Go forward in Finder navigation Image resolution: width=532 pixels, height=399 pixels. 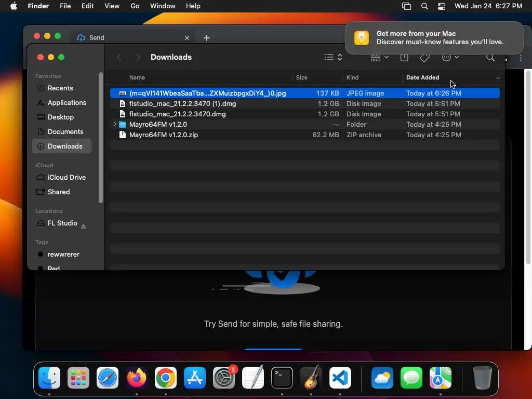[137, 57]
